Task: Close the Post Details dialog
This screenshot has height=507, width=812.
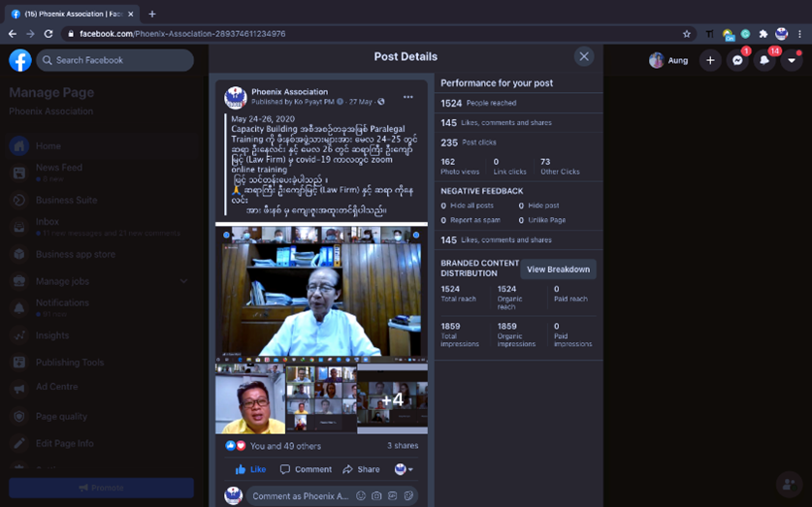Action: [x=584, y=56]
